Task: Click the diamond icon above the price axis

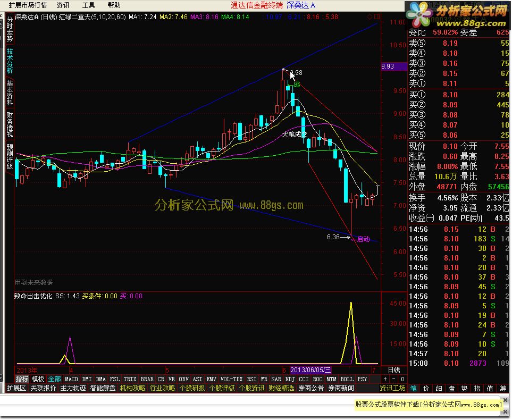Action: (x=370, y=16)
